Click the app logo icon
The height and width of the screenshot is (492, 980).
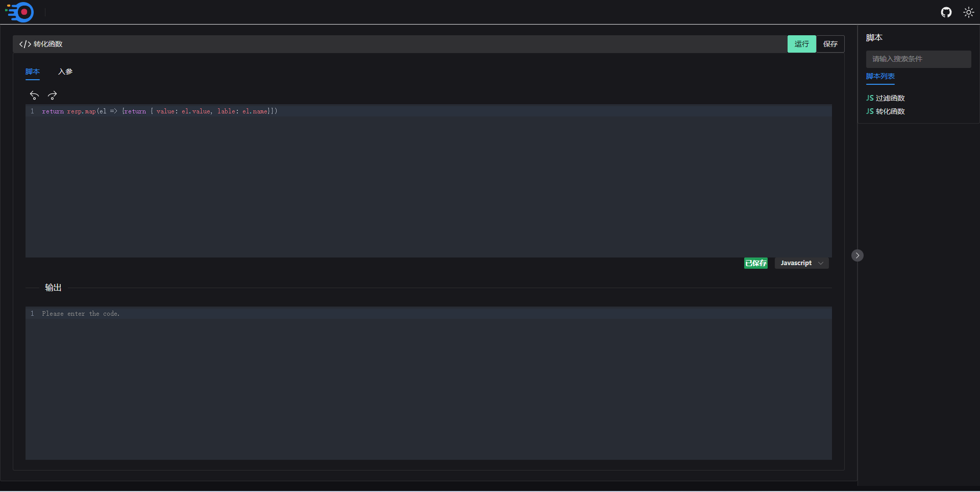pos(20,12)
